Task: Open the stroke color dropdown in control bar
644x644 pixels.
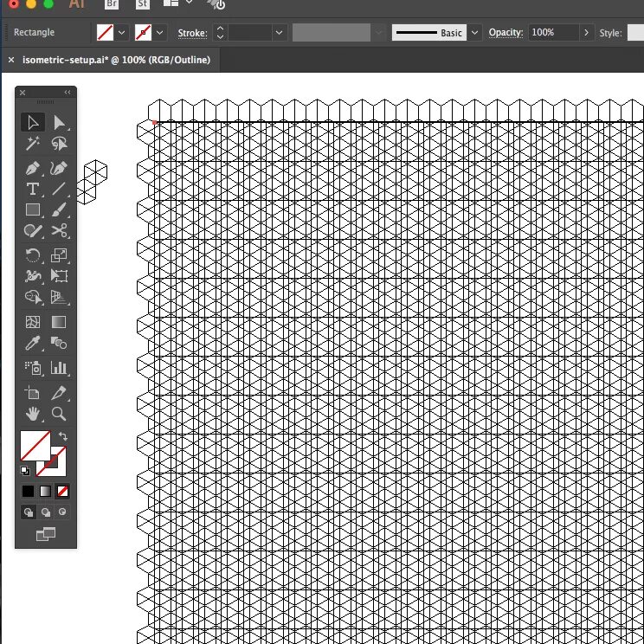Action: point(160,32)
